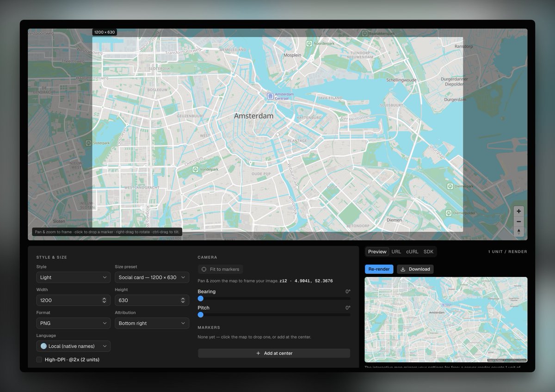Image resolution: width=555 pixels, height=392 pixels.
Task: Click the Vondelpark tree icon on map
Action: 195,170
